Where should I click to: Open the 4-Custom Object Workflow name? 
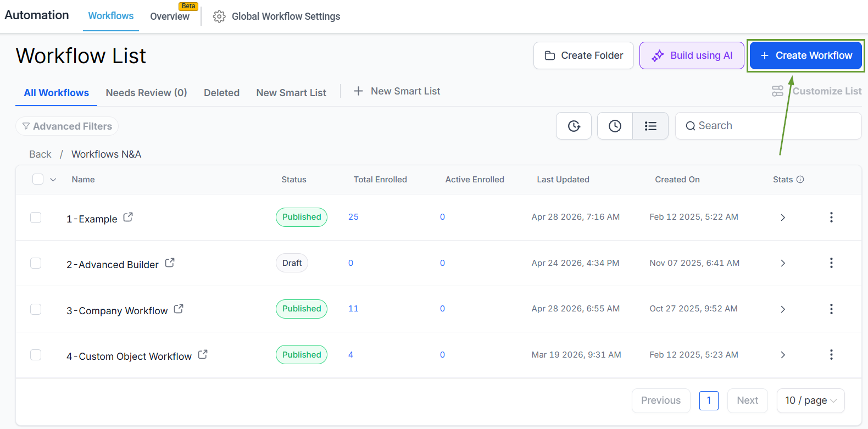[x=129, y=356]
